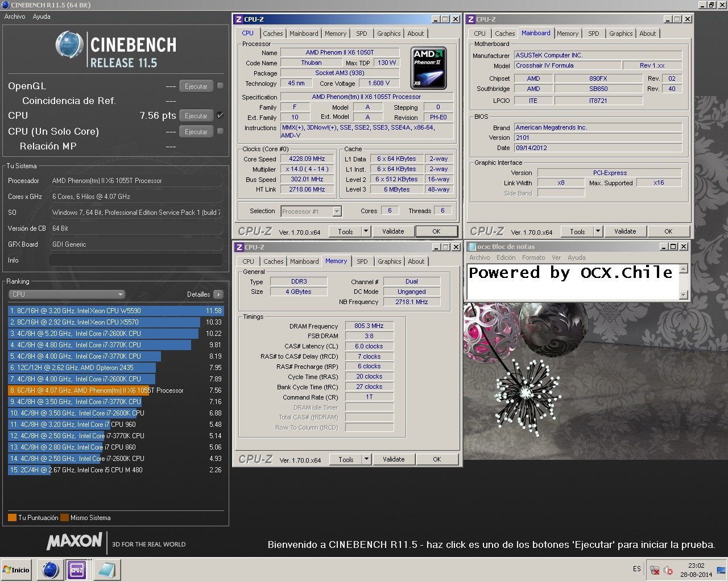
Task: Toggle the OpenGL test checkbox
Action: pos(220,86)
